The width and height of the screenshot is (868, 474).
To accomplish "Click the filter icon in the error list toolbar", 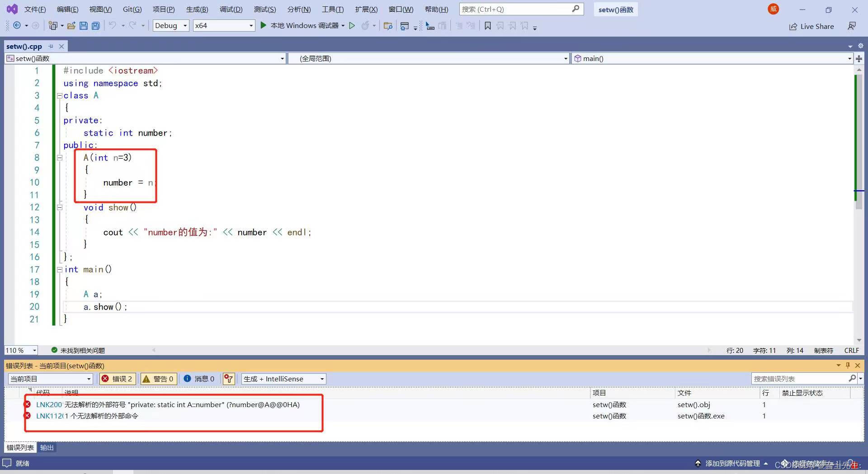I will (x=229, y=379).
